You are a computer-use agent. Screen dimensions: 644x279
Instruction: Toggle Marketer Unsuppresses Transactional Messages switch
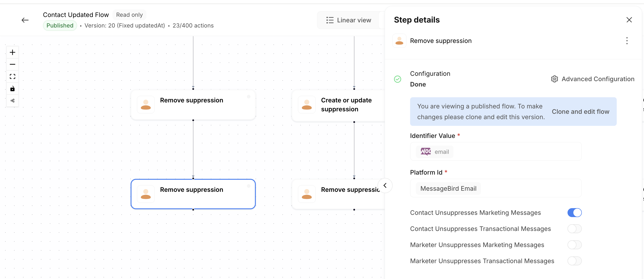(x=574, y=261)
